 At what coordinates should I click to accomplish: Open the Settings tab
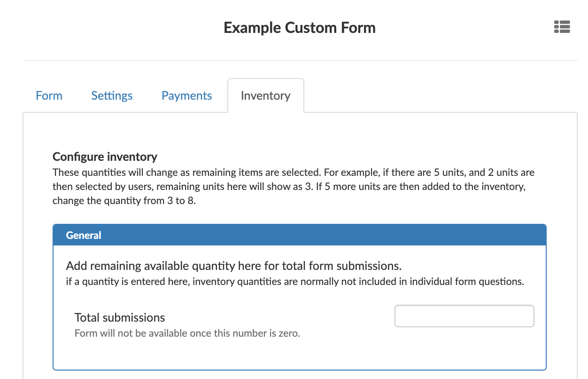point(112,95)
